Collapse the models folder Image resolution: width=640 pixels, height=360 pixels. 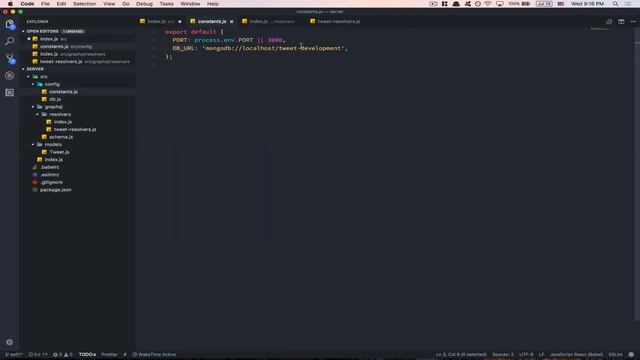click(33, 144)
